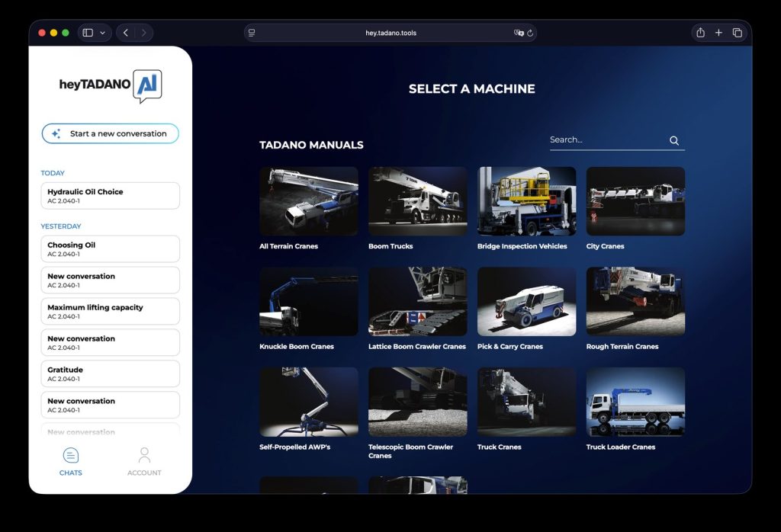The image size is (781, 532).
Task: Switch to the Chats tab
Action: coord(71,462)
